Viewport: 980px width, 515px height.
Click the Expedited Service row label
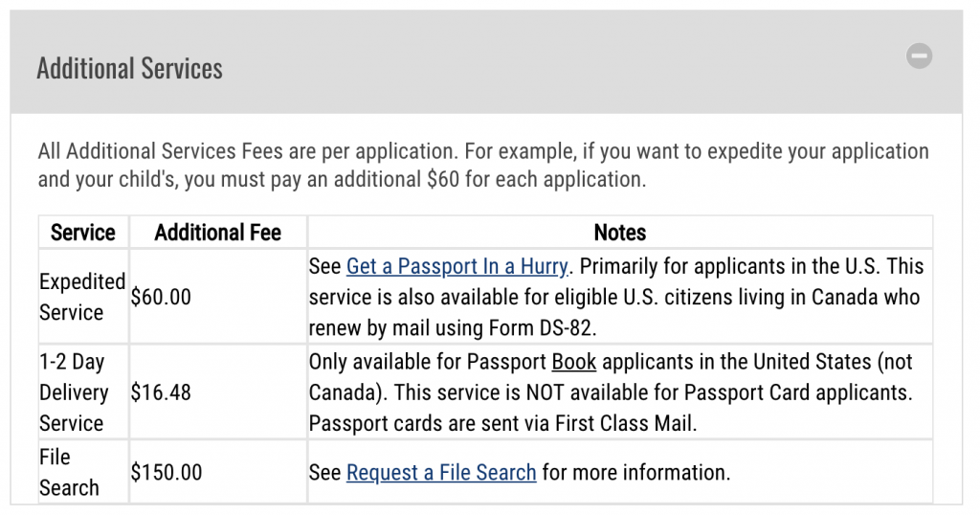[82, 297]
